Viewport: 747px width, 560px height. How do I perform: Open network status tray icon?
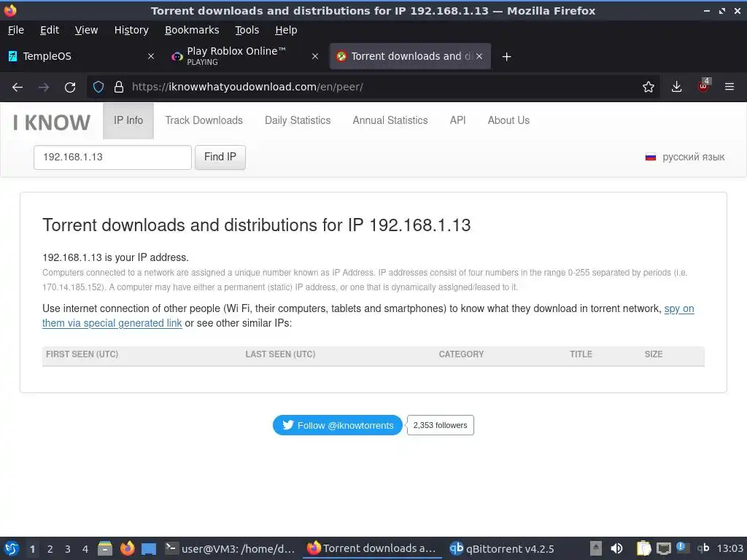coord(664,548)
